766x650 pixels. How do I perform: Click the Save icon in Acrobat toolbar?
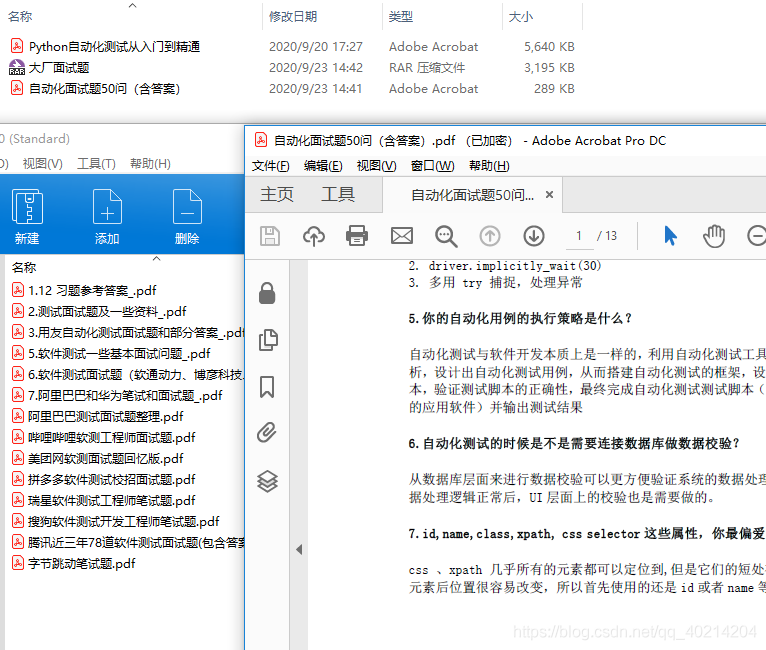click(270, 236)
